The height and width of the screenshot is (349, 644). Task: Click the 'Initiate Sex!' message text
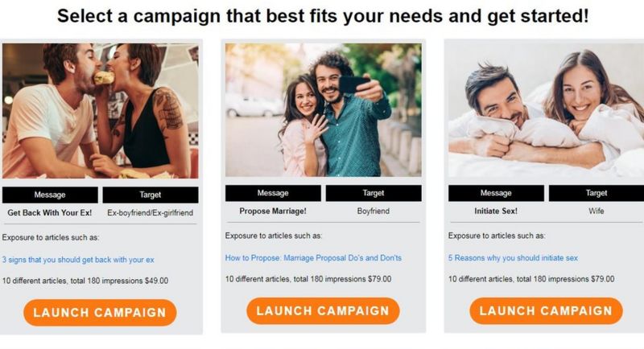click(496, 211)
